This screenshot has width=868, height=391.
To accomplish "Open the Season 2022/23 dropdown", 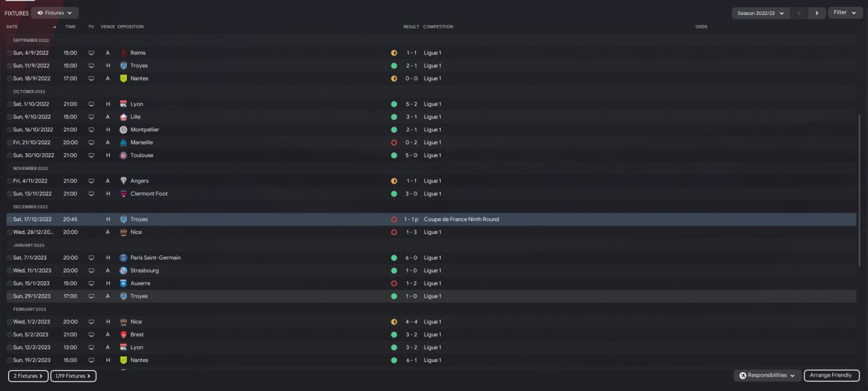I will 760,13.
